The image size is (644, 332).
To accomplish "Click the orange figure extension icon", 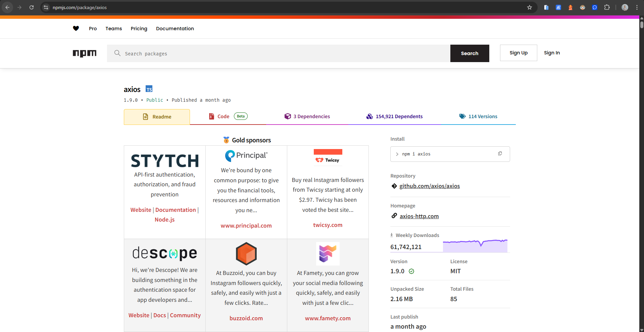I will [x=571, y=7].
